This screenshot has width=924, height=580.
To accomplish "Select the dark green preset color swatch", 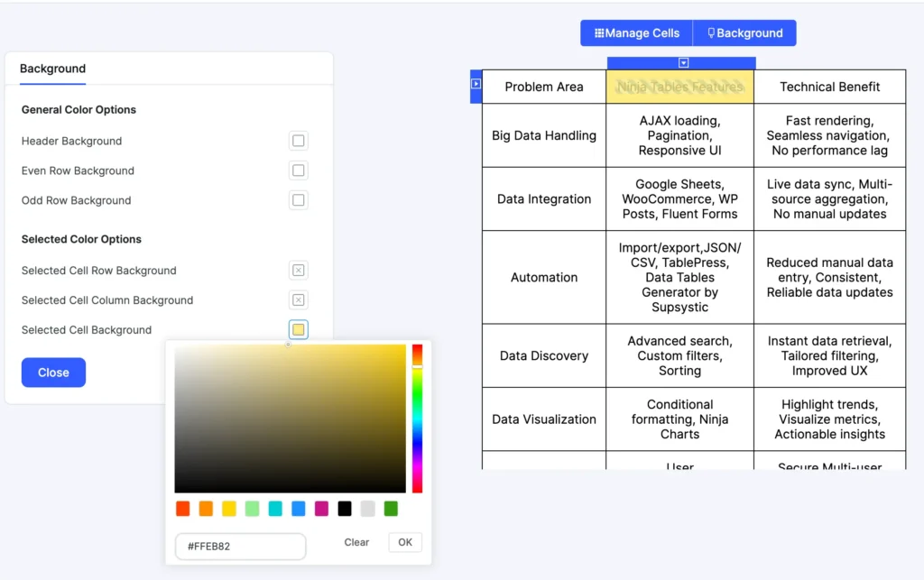I will pos(391,509).
